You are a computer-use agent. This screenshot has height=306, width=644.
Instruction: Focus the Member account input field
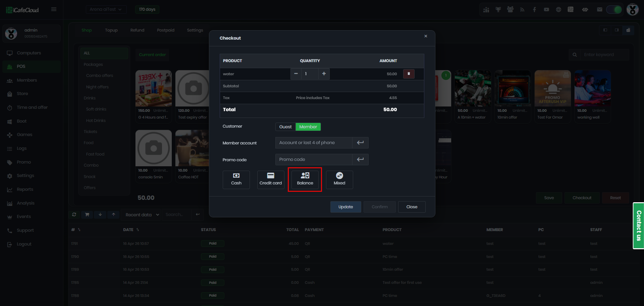[x=314, y=143]
